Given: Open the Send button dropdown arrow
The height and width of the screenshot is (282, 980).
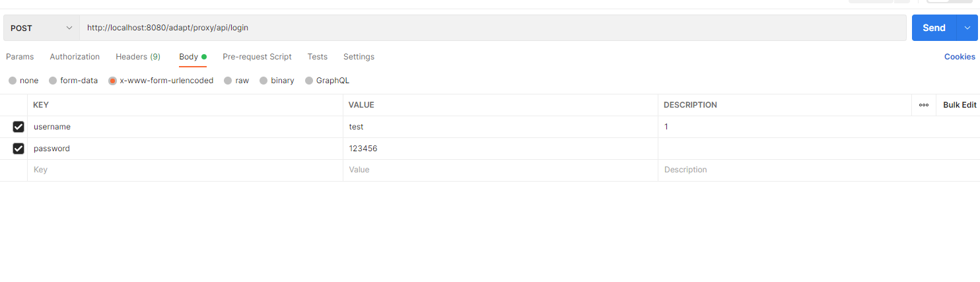Looking at the screenshot, I should (x=967, y=28).
